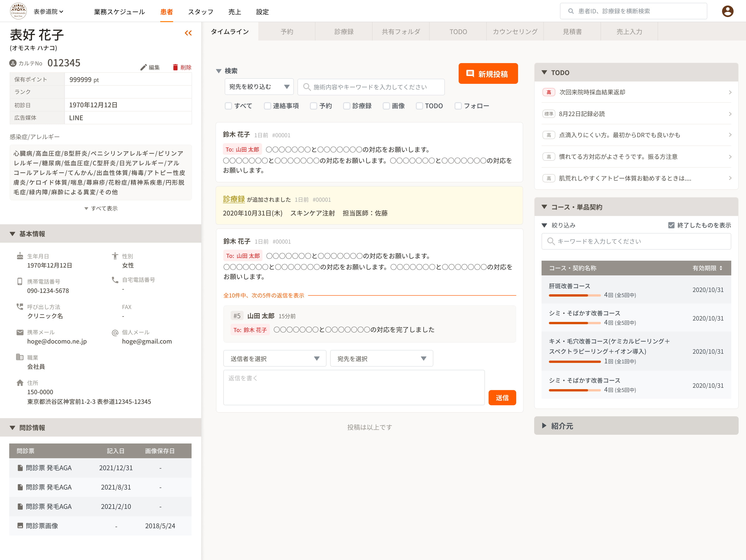This screenshot has width=746, height=560.
Task: Collapse the patient sidebar with the double chevron
Action: tap(188, 33)
